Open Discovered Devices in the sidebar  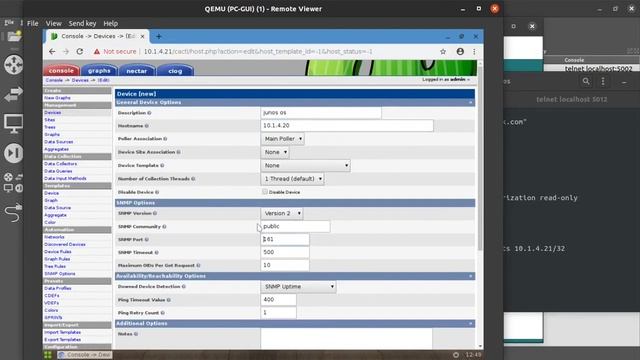65,244
